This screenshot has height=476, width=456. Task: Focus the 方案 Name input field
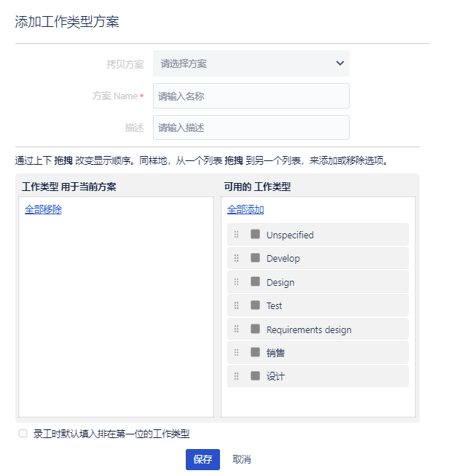[251, 95]
